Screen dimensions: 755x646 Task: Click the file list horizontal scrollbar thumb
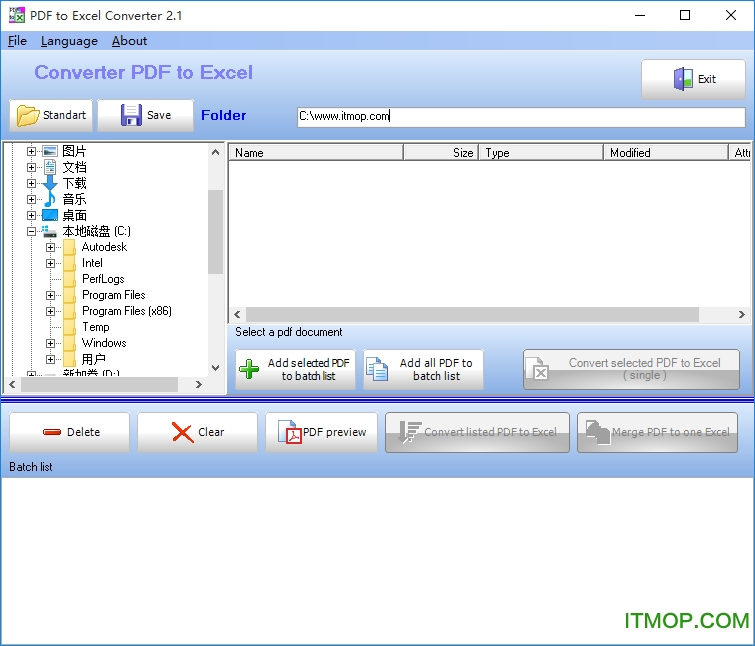point(472,314)
